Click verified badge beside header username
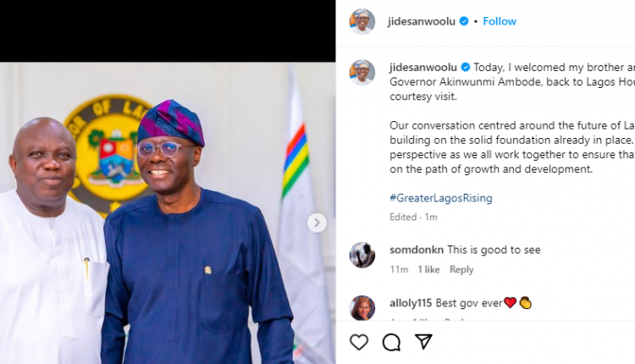 point(464,21)
